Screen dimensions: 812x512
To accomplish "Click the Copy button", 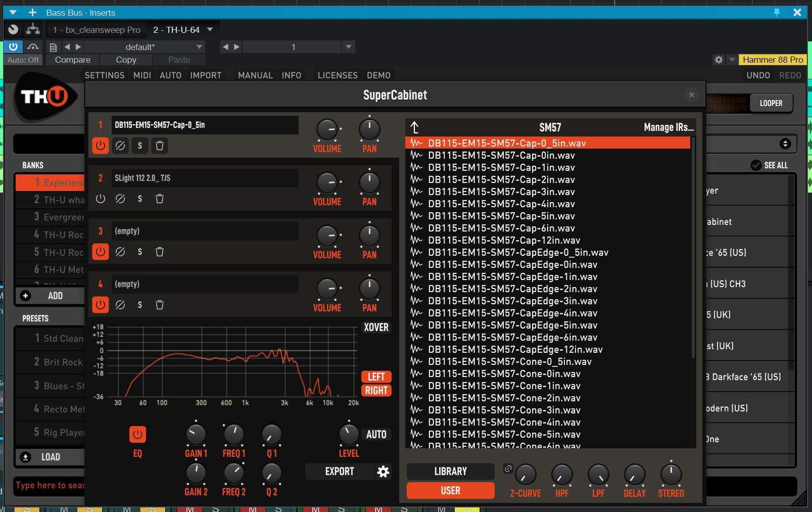I will point(126,60).
